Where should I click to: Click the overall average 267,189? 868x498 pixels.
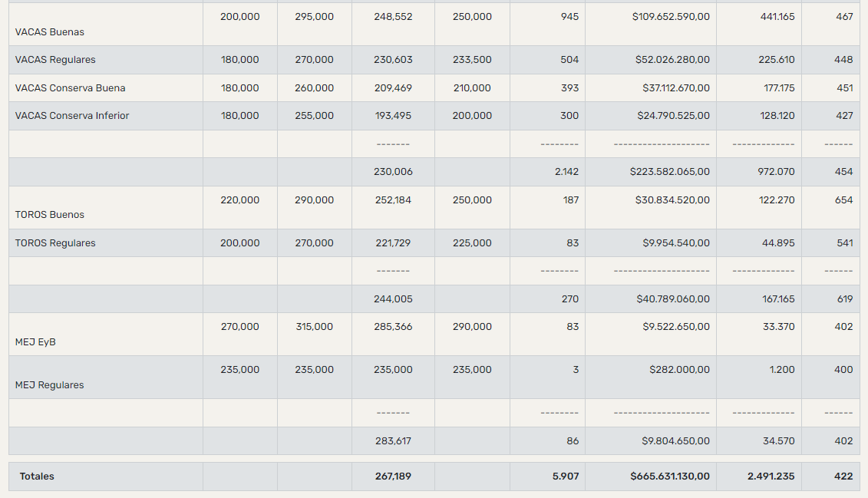393,477
